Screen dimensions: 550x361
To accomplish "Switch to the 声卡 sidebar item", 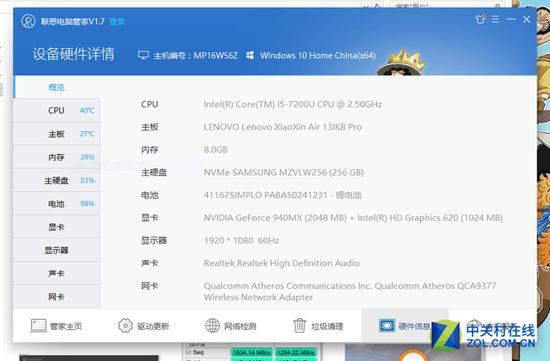I will click(x=57, y=273).
